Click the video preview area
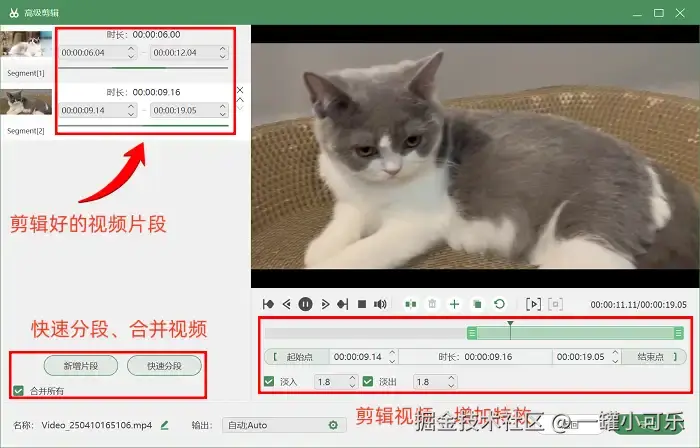 [475, 156]
